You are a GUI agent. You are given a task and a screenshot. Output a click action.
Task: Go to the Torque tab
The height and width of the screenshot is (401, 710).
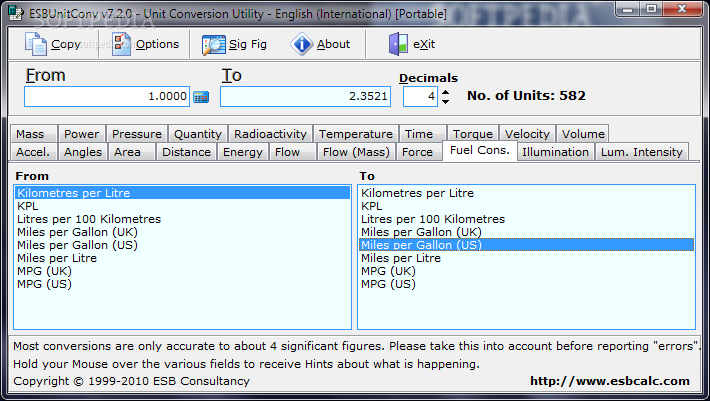(x=473, y=134)
